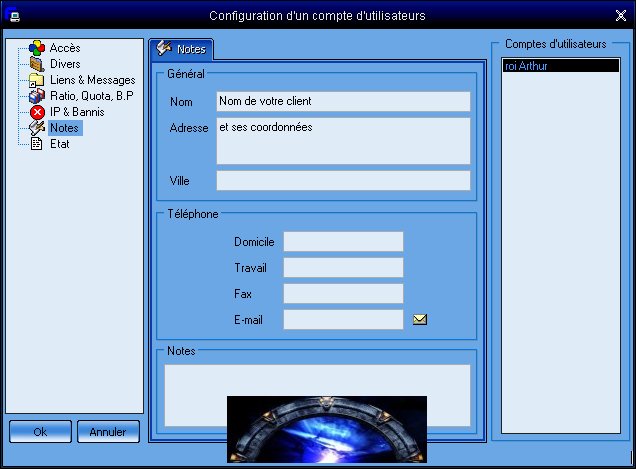Focus the Ville input field
Viewport: 636px width, 469px height.
[x=343, y=181]
